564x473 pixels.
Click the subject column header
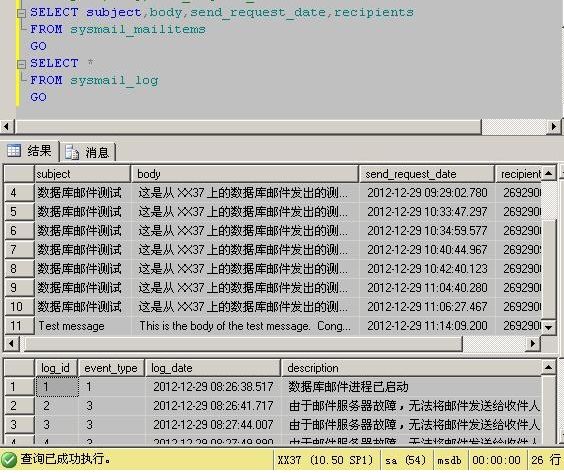[82, 174]
